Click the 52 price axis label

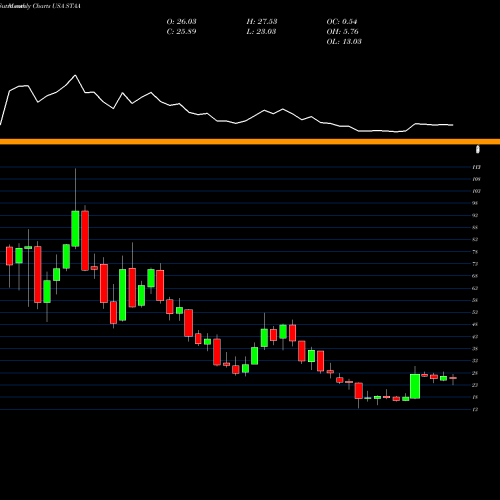[x=475, y=312]
